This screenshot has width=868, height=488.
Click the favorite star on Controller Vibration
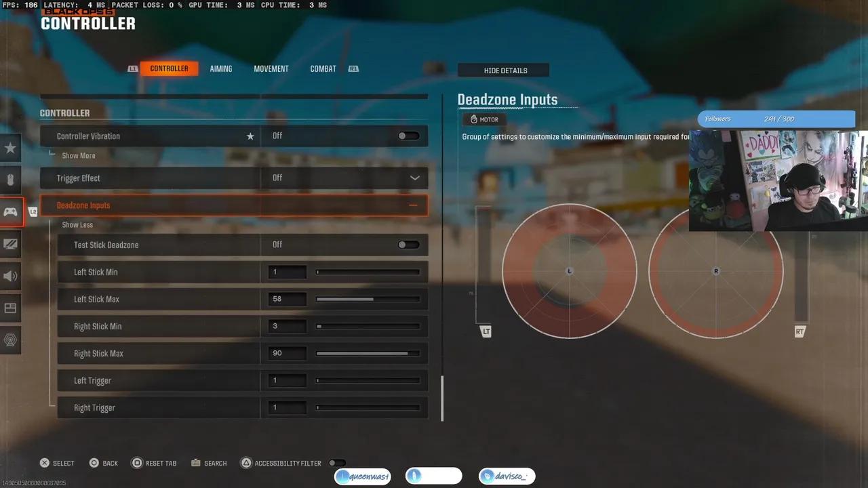[x=250, y=136]
